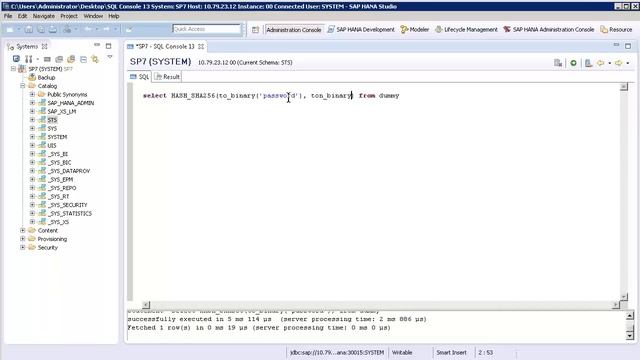Expand the Provisioning folder
Viewport: 640px width, 360px height.
click(23, 239)
